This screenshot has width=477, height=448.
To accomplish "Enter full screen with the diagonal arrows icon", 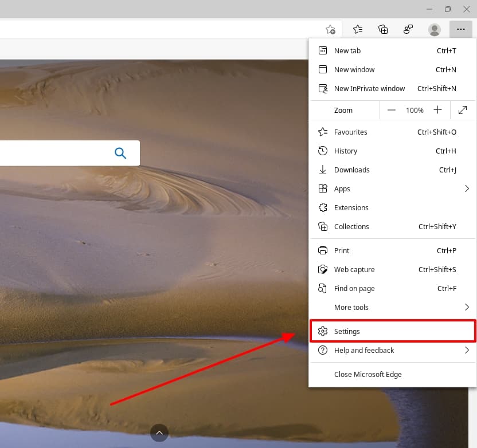I will click(x=463, y=109).
